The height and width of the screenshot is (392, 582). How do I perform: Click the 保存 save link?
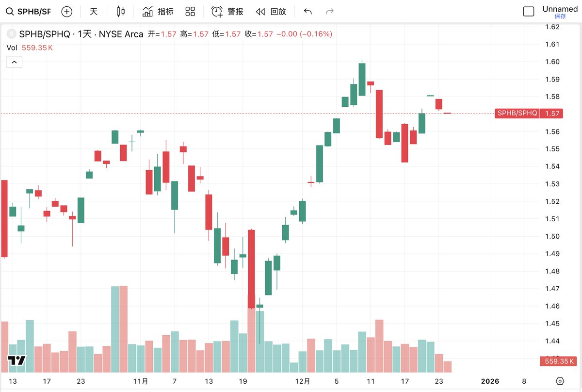pyautogui.click(x=560, y=16)
